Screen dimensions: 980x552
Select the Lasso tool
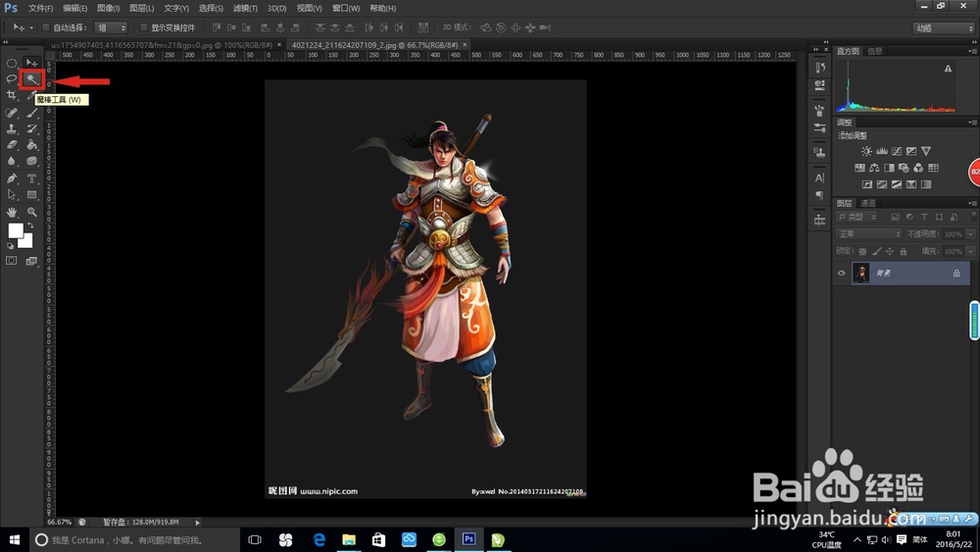tap(11, 78)
